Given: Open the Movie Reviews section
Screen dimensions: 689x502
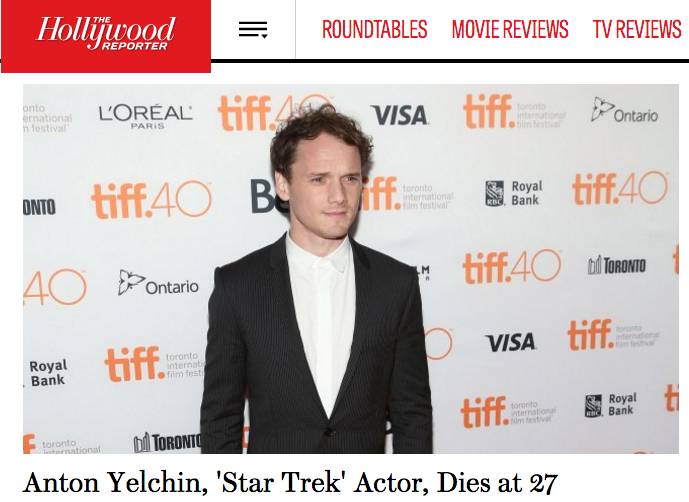Looking at the screenshot, I should click(x=510, y=29).
